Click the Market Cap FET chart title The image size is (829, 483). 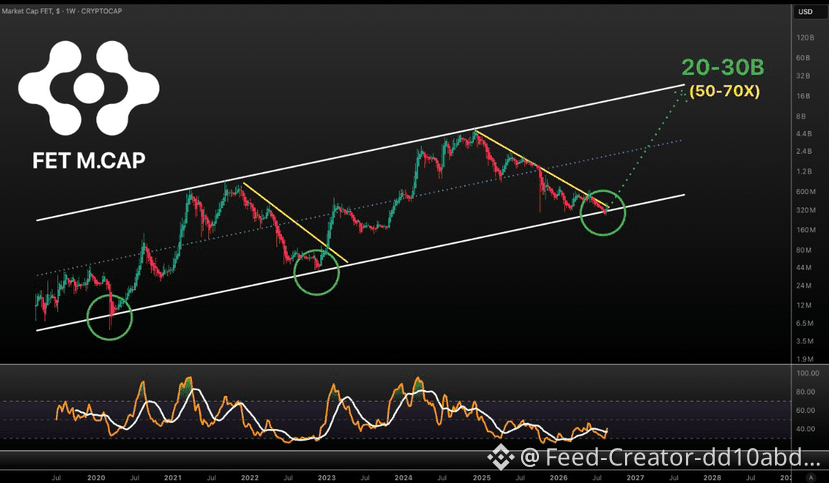click(62, 11)
